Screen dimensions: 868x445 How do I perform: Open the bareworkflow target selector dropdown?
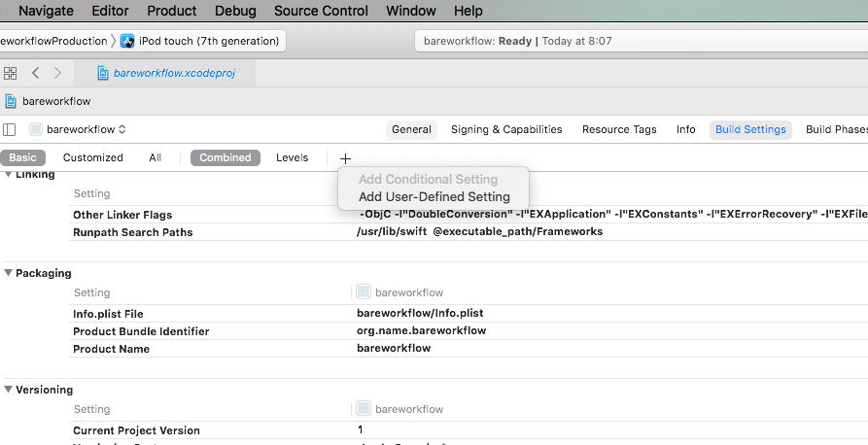tap(86, 129)
